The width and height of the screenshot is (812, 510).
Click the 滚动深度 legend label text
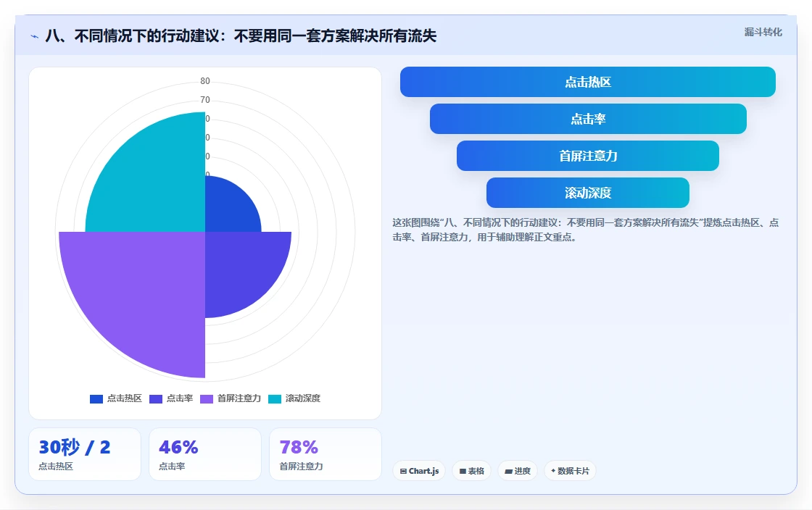click(303, 398)
